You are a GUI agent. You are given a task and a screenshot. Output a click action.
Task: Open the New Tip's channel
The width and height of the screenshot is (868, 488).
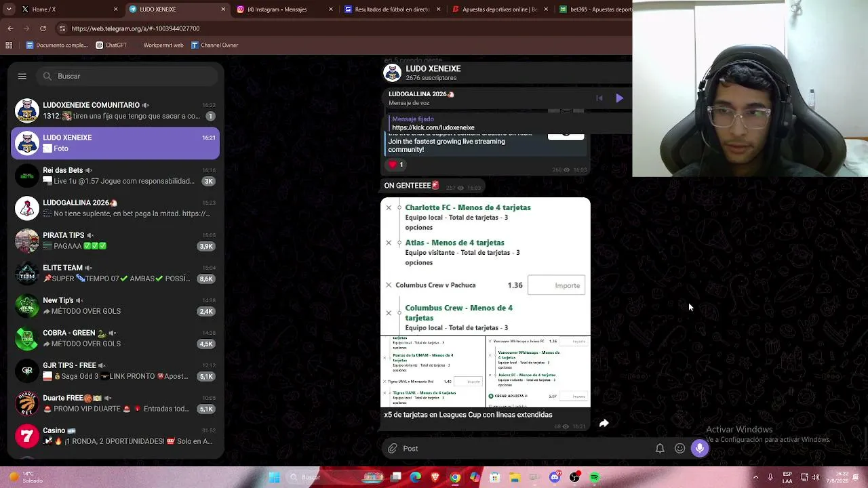[x=115, y=306]
